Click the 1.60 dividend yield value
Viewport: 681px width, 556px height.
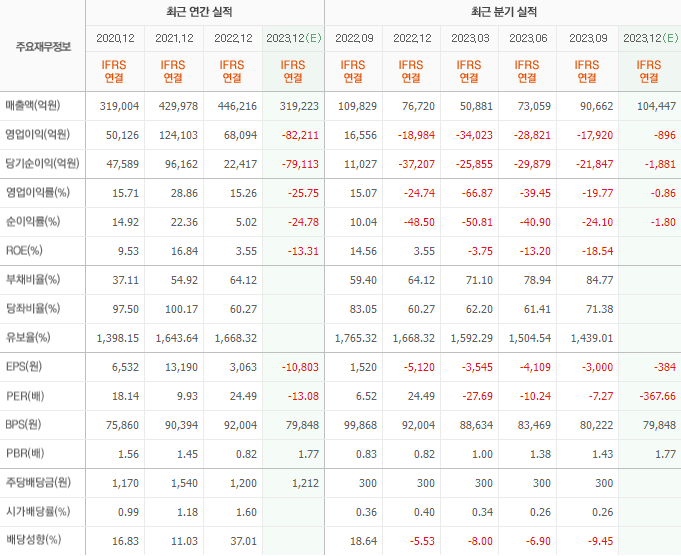(x=246, y=513)
